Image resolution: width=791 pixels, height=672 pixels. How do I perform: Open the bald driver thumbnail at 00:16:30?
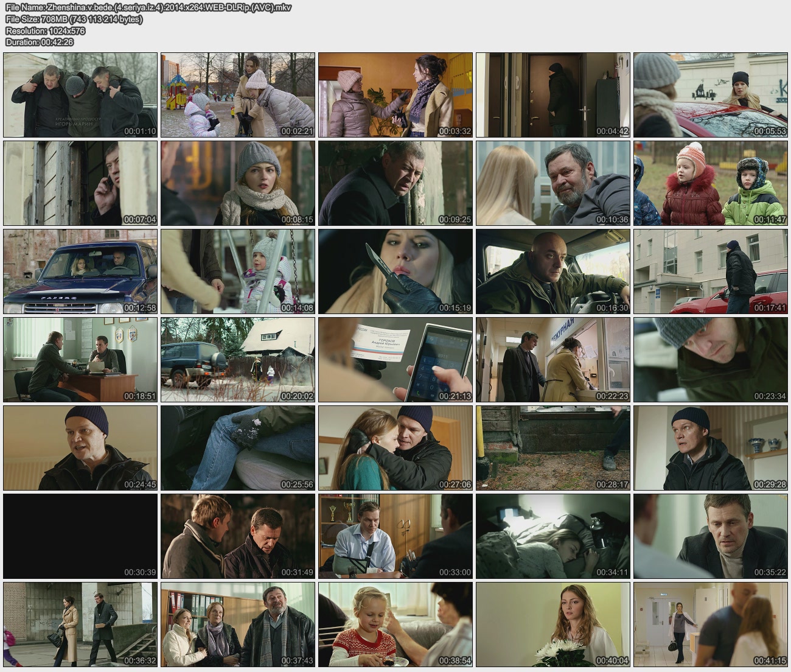552,271
